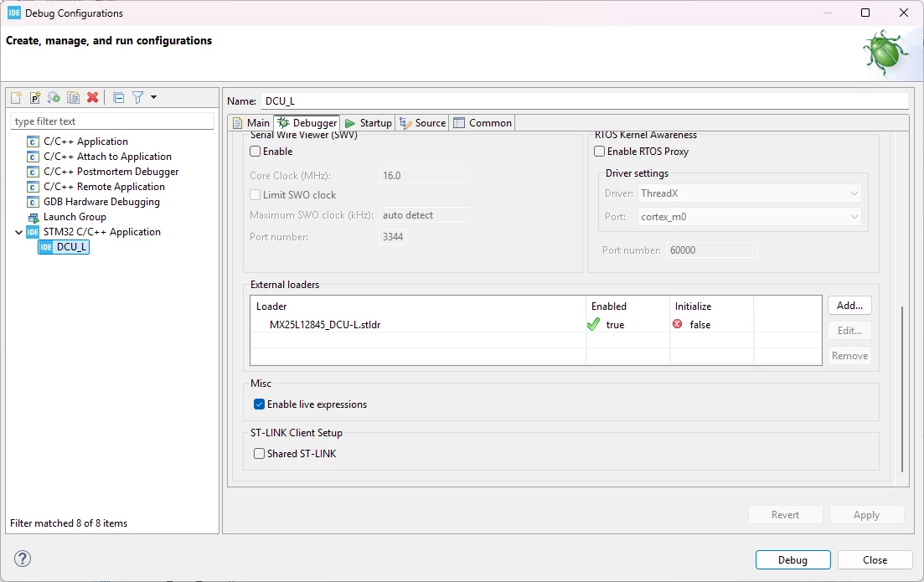Collapse the STM32 C/C++ Application node
The image size is (924, 582).
[x=19, y=232]
